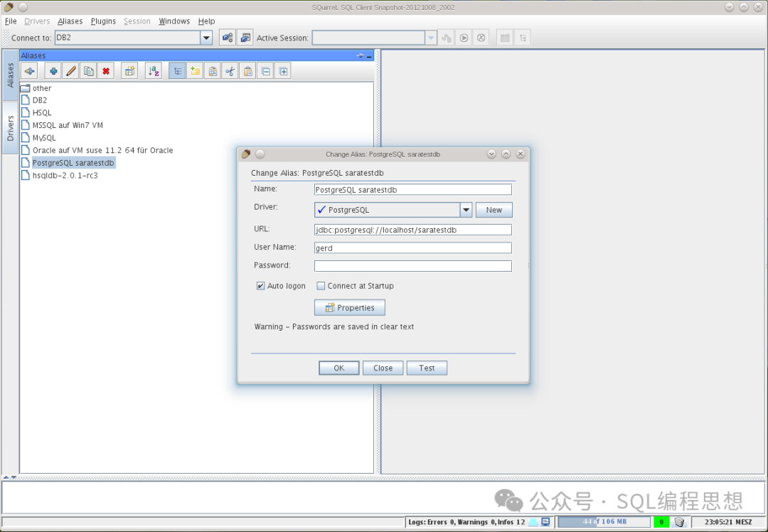The width and height of the screenshot is (768, 532).
Task: Open the Driver dropdown showing PostgreSQL
Action: coord(466,210)
